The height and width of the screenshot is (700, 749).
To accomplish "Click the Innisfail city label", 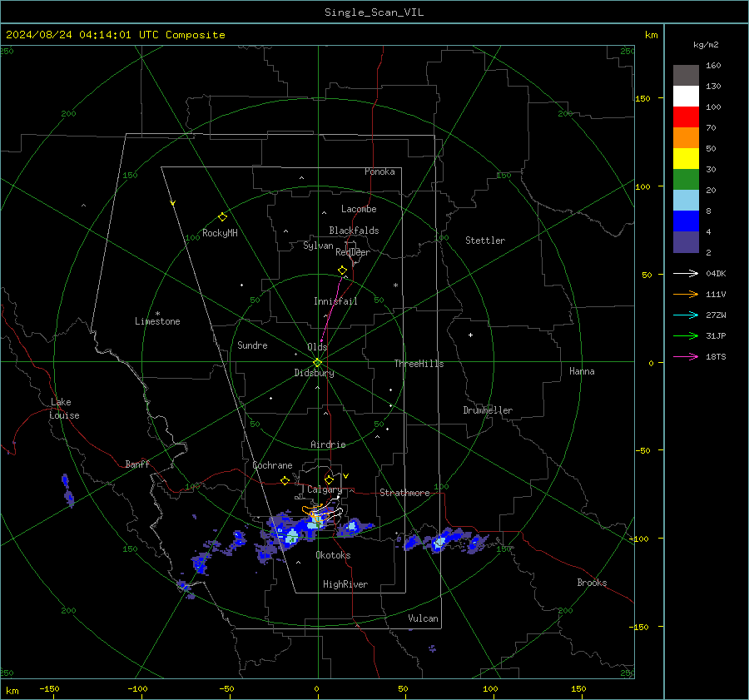I will click(x=335, y=301).
